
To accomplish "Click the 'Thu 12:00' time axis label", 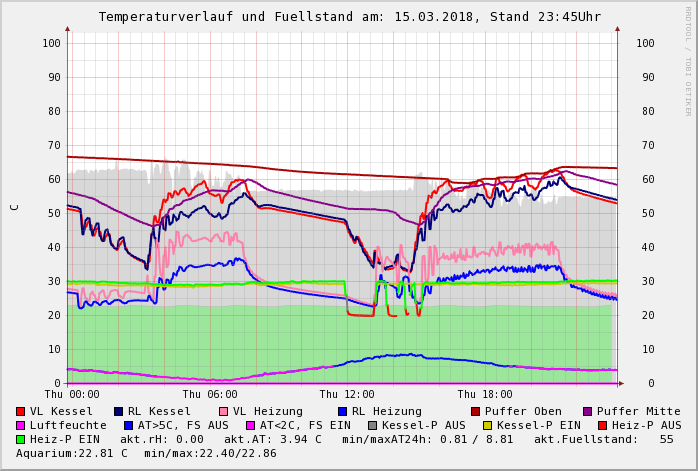I will 347,395.
